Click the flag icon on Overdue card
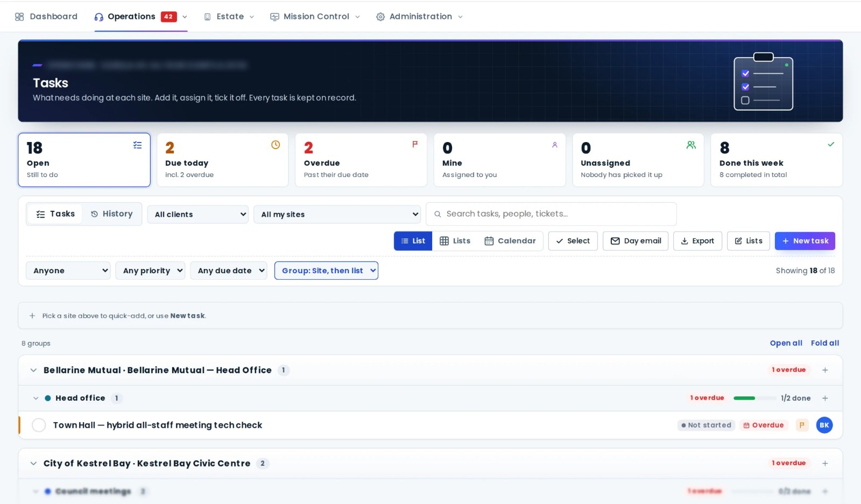Viewport: 861px width, 504px height. [x=415, y=144]
